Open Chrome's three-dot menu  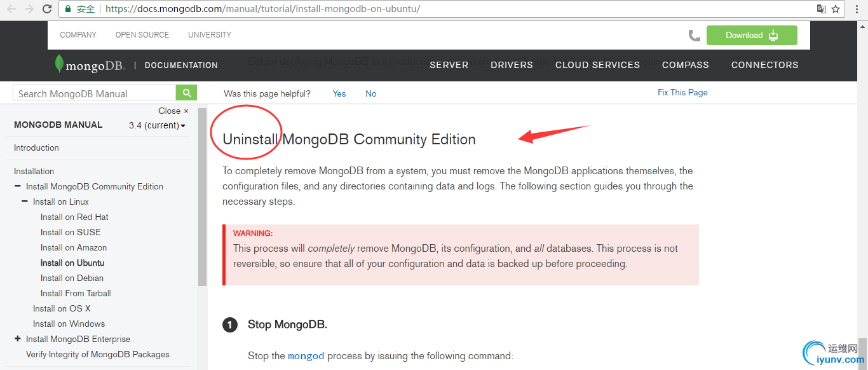pyautogui.click(x=857, y=9)
